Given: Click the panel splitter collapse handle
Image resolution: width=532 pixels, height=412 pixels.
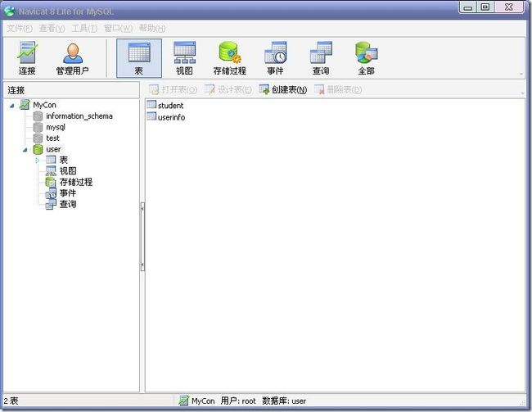Looking at the screenshot, I should pyautogui.click(x=143, y=237).
